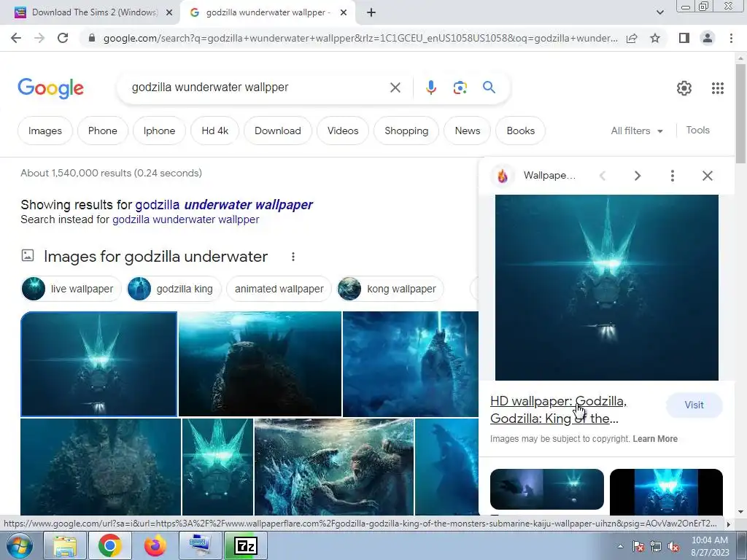
Task: Open options for Images for godzilla underwater
Action: (293, 257)
